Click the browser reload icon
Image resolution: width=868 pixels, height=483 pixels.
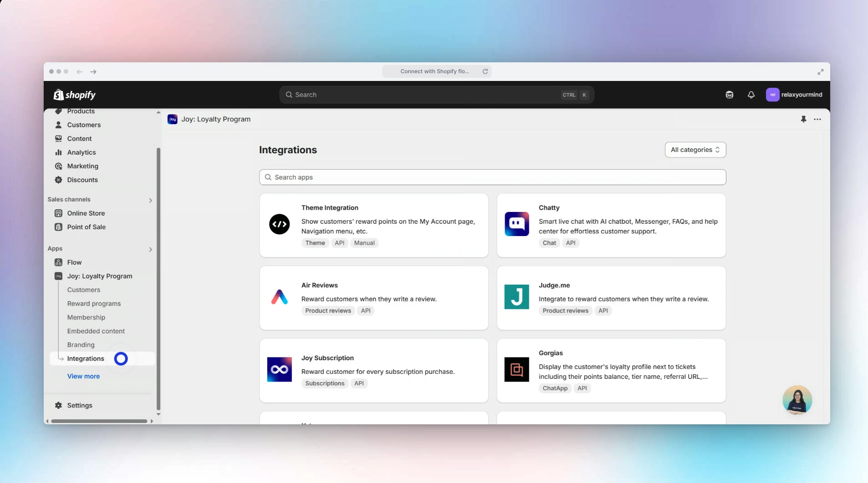[x=485, y=71]
